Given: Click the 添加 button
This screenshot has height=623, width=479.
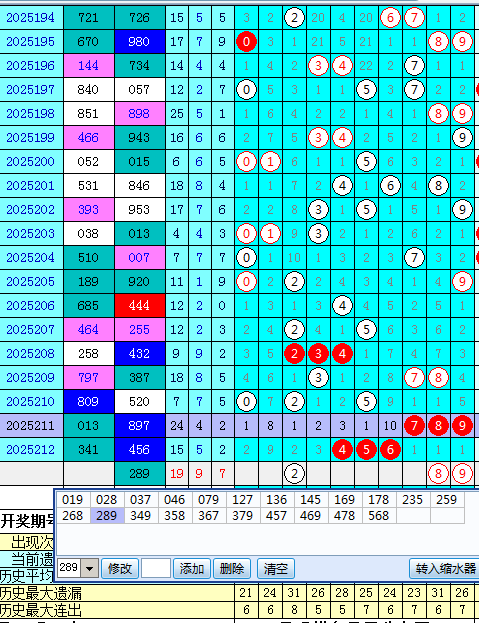Looking at the screenshot, I should pyautogui.click(x=192, y=569).
